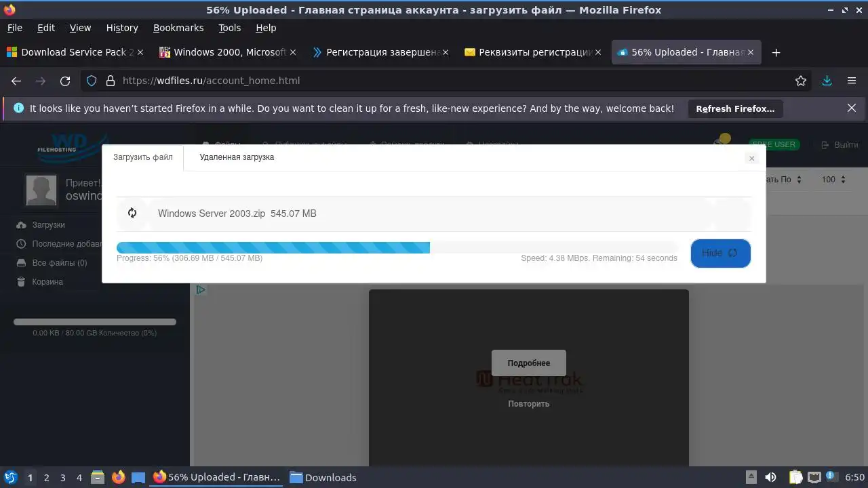
Task: Close the '56% Uploaded' tab
Action: 751,52
